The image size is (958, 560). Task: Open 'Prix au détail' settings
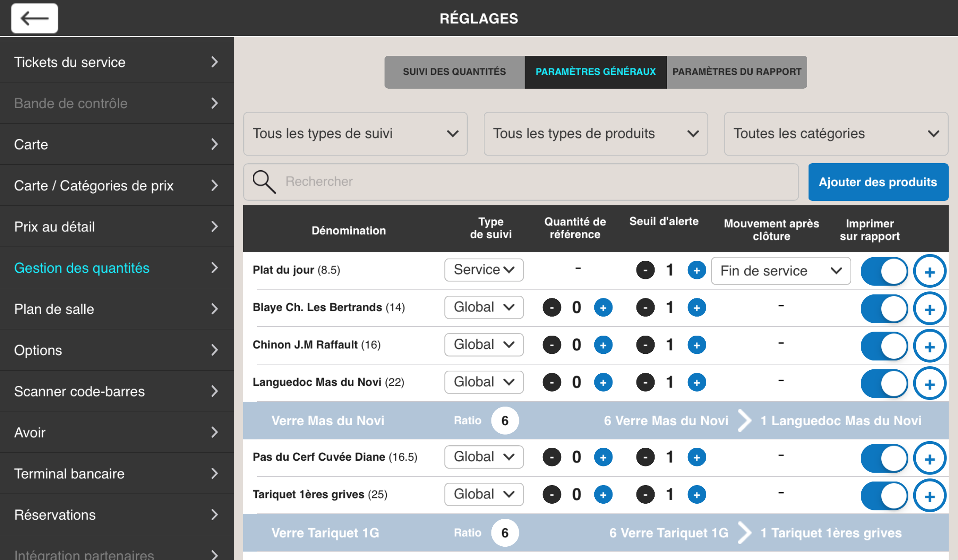pos(117,227)
